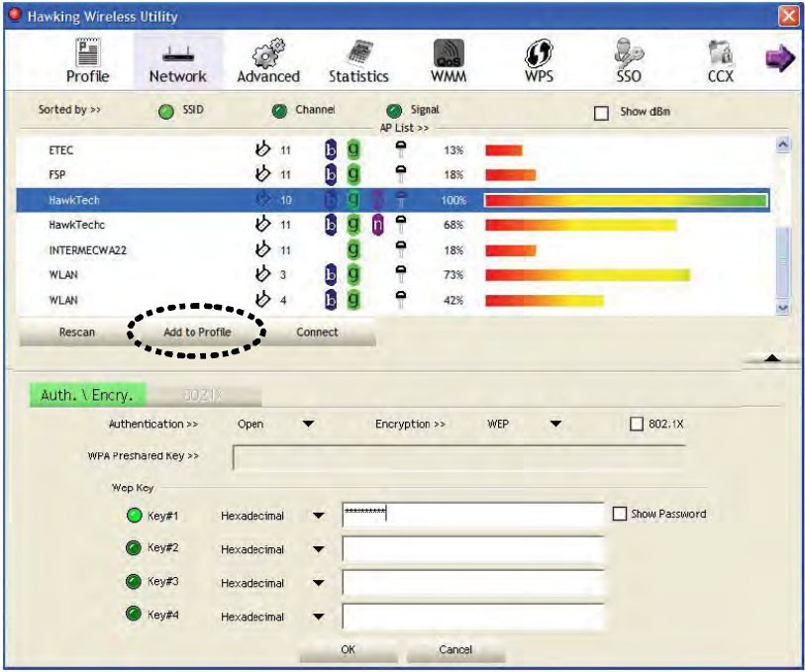Click the Connect button

click(x=317, y=332)
